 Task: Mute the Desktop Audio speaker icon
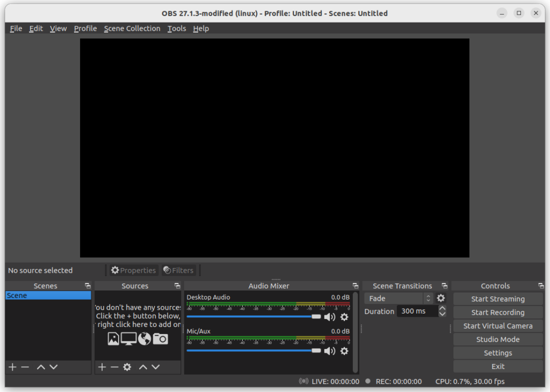click(330, 317)
